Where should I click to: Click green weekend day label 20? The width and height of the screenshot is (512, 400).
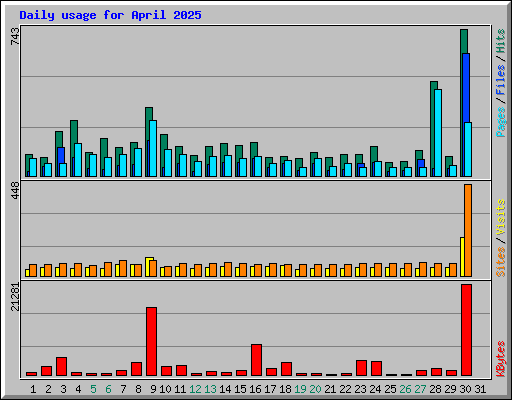[x=315, y=389]
